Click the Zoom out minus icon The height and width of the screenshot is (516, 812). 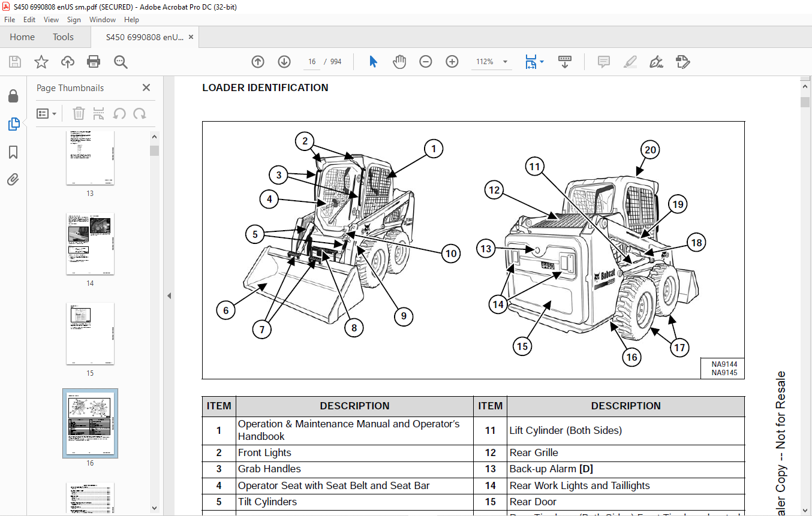pos(426,62)
